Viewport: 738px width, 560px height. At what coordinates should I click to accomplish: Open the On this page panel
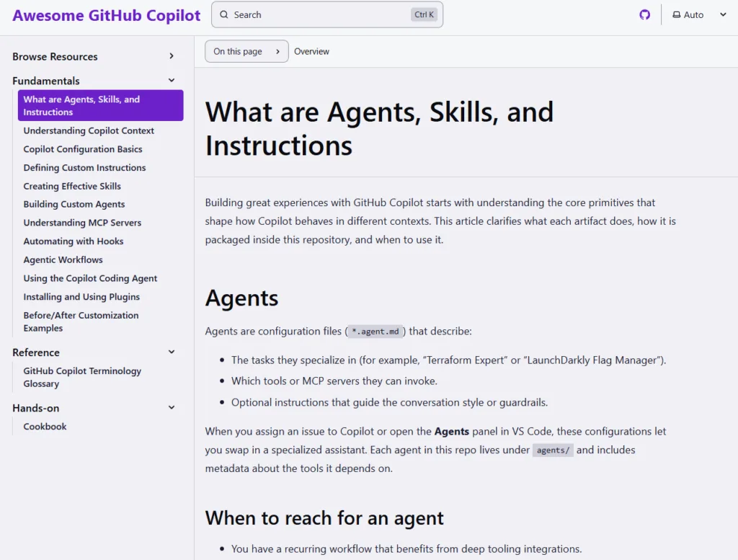(x=246, y=51)
